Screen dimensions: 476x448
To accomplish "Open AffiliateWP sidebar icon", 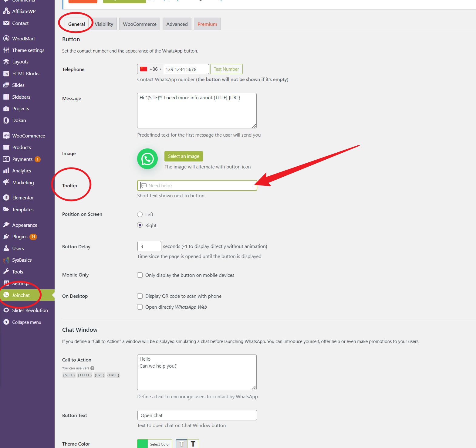I will click(x=6, y=11).
